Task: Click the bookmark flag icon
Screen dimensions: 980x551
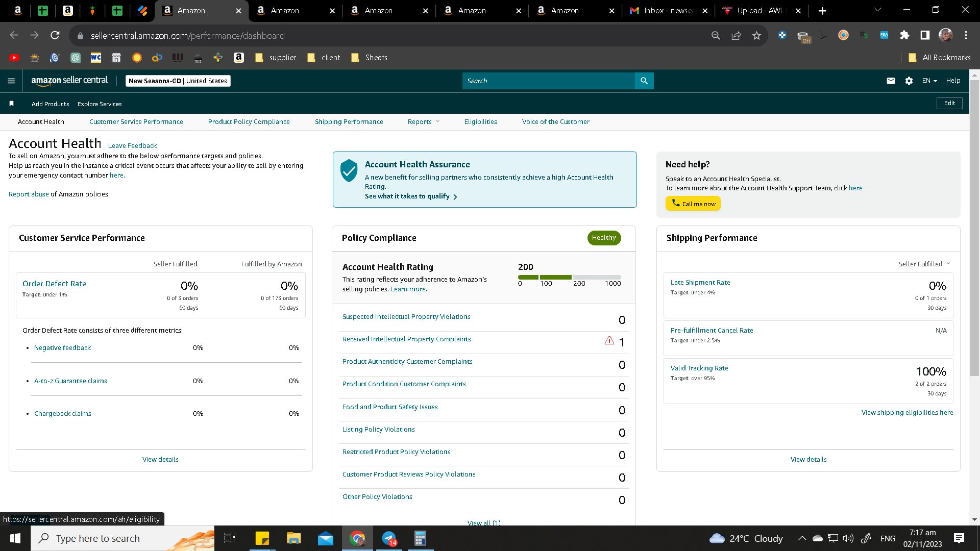Action: click(11, 104)
